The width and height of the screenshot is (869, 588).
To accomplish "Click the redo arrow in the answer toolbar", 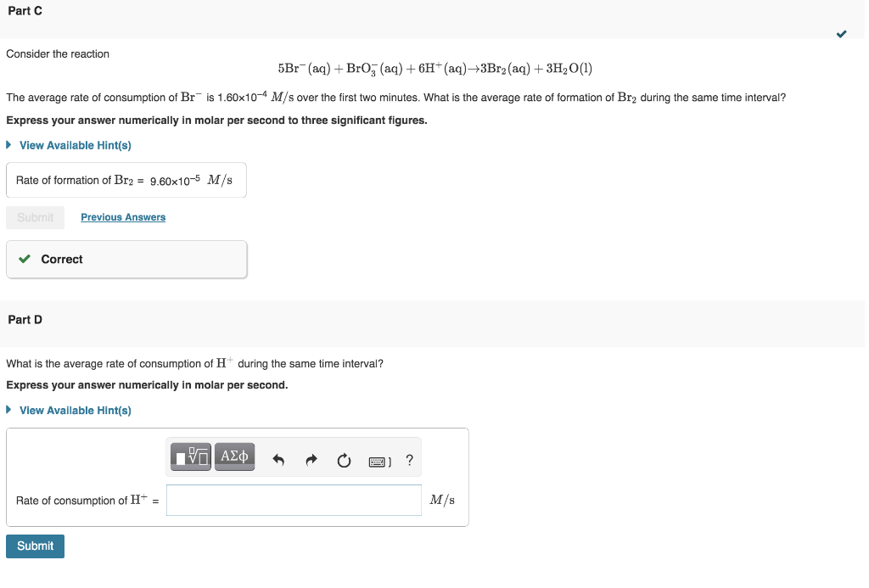I will pyautogui.click(x=311, y=459).
